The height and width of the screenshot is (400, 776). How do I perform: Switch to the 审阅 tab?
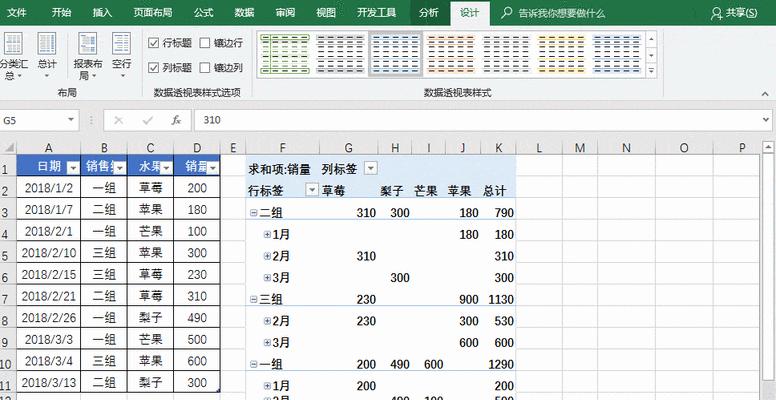pos(285,13)
